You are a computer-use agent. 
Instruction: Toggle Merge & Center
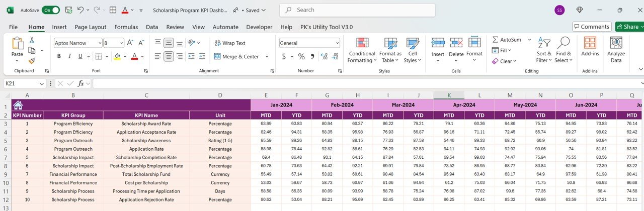pos(236,57)
